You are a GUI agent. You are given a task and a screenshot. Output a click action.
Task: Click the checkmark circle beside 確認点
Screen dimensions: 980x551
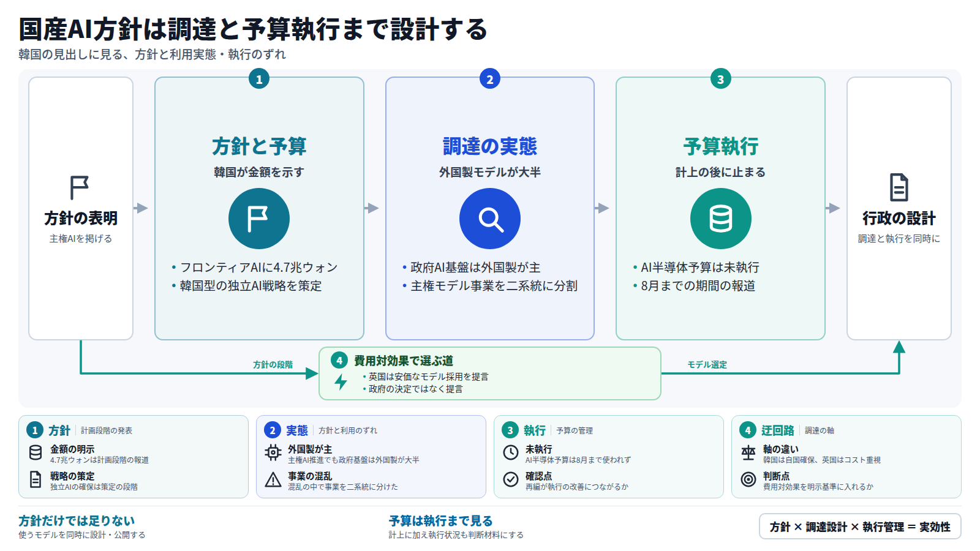511,479
